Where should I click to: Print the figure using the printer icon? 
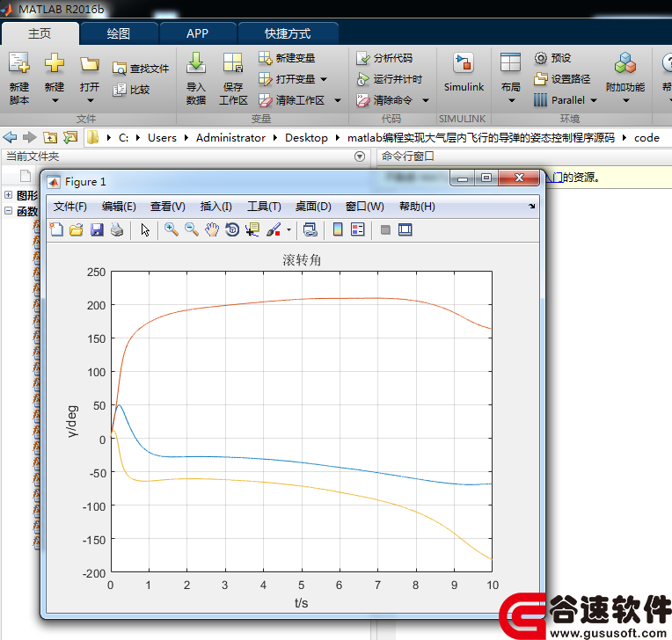(117, 229)
